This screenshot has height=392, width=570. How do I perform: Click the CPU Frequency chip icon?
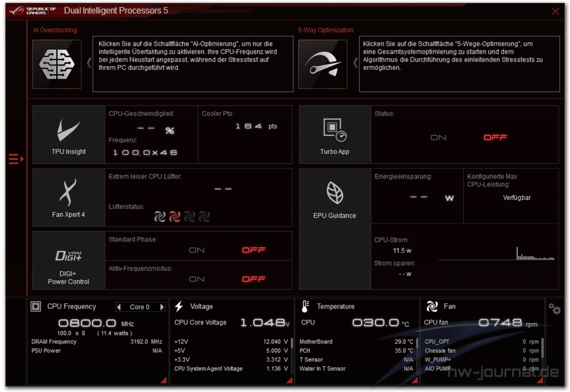coord(36,307)
